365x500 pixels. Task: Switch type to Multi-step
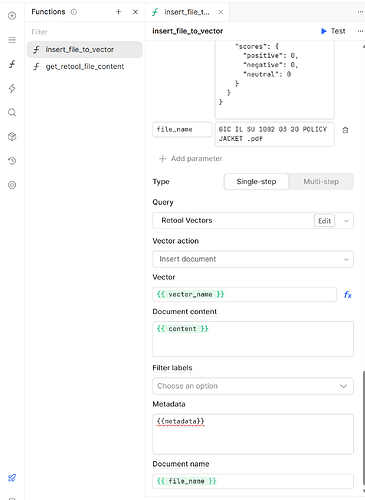tap(321, 182)
